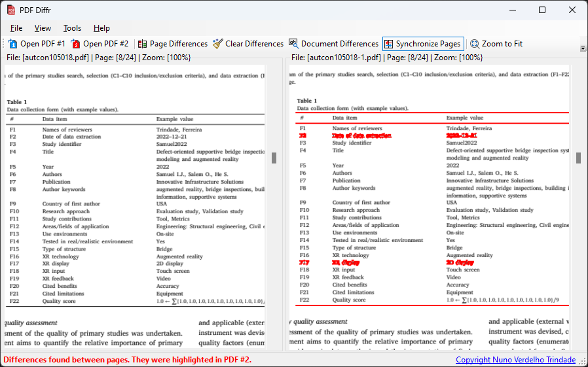Open the Tools menu
The width and height of the screenshot is (588, 367).
click(x=72, y=28)
